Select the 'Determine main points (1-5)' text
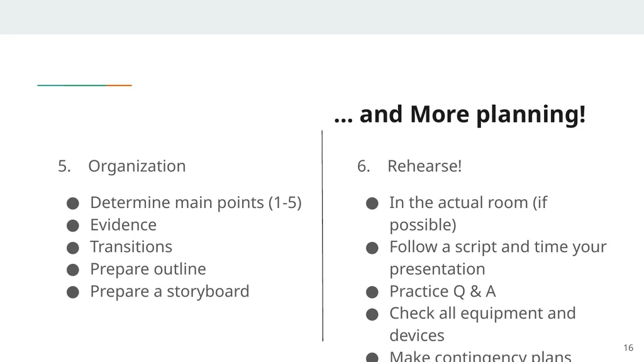Viewport: 644px width, 362px height. pyautogui.click(x=196, y=202)
